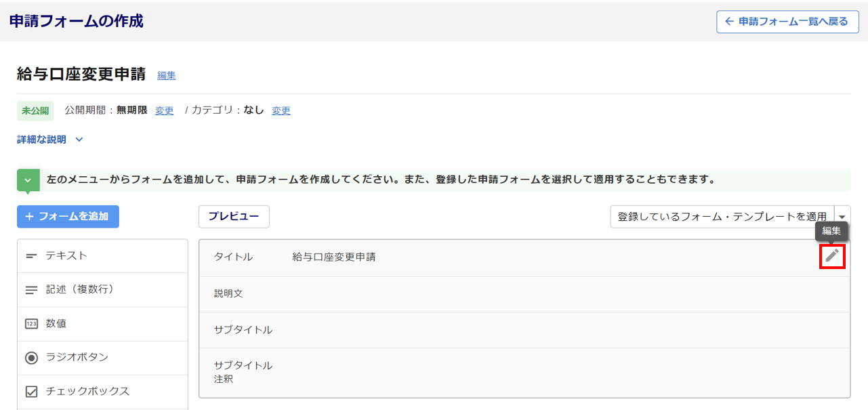Collapse the green chevron hint banner
868x410 pixels.
(x=28, y=180)
